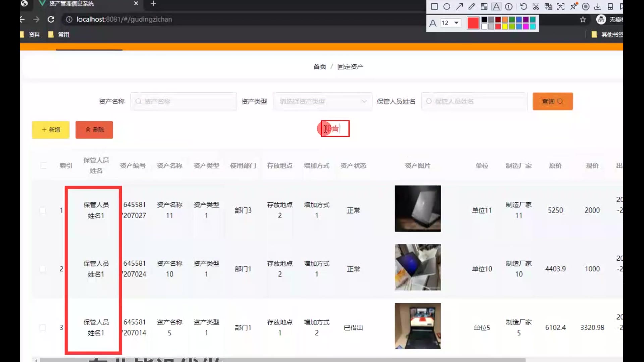Open the 资产类型 select dropdown
The height and width of the screenshot is (362, 644).
(322, 101)
